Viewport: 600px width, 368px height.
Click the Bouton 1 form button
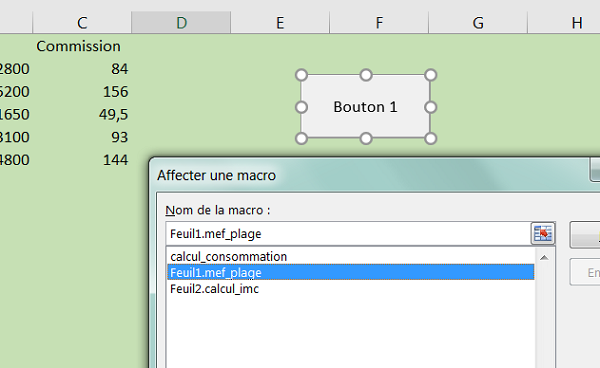coord(366,107)
